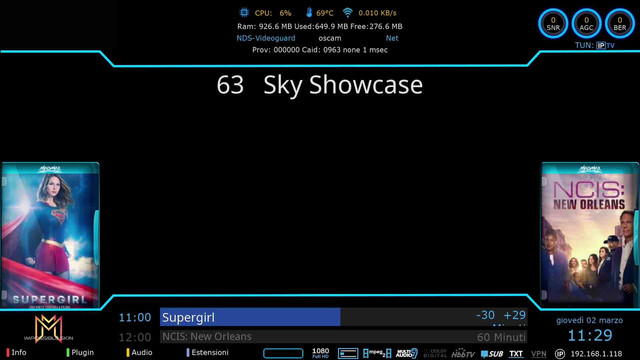Viewport: 640px width, 360px height.
Task: Select the Supergirl poster thumbnail
Action: pos(50,235)
